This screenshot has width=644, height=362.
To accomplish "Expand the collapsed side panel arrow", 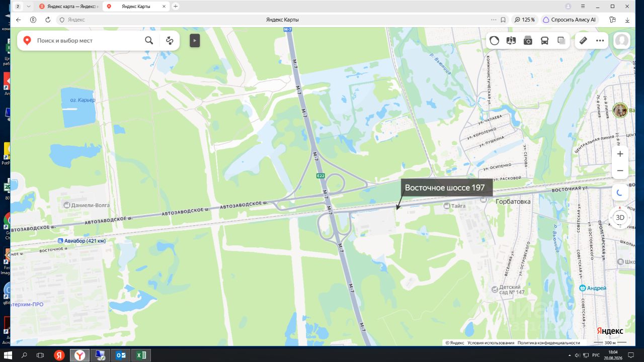I will 195,41.
